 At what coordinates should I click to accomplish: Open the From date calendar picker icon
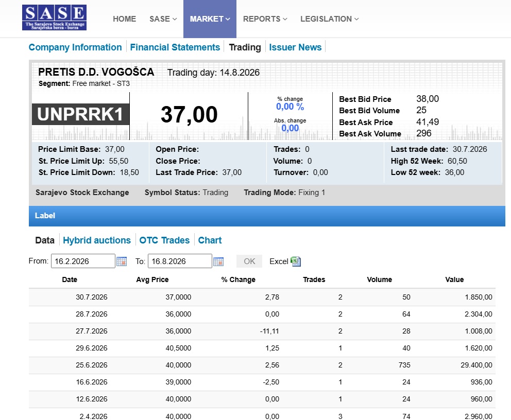click(122, 261)
